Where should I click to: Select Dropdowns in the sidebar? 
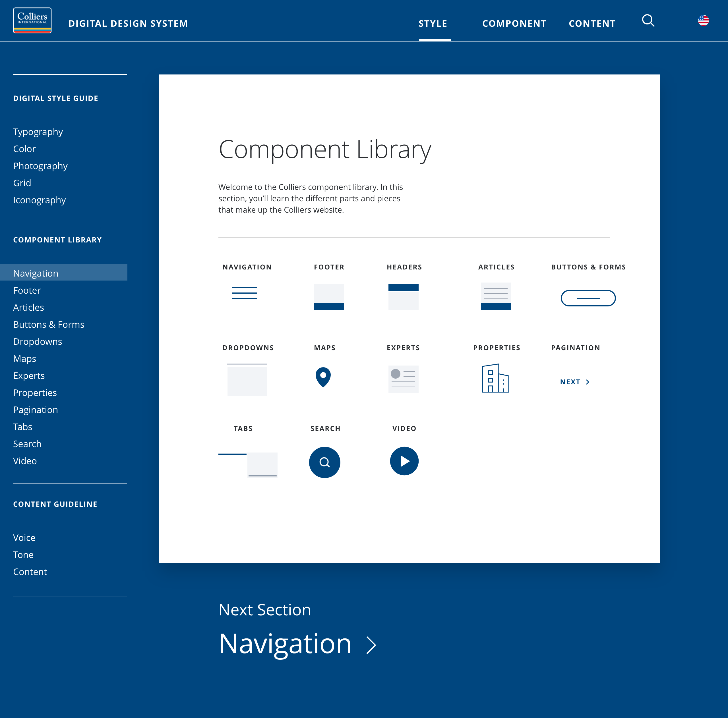[38, 342]
